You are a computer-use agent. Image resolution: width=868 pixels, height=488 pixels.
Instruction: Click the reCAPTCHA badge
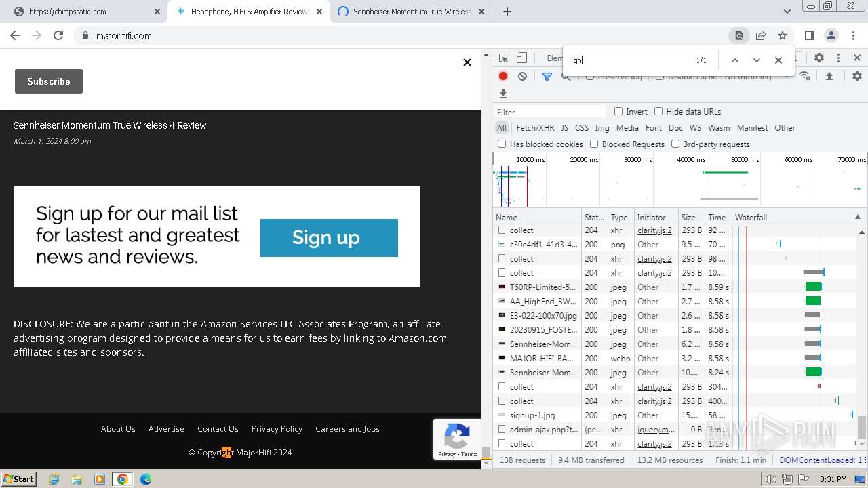point(456,439)
